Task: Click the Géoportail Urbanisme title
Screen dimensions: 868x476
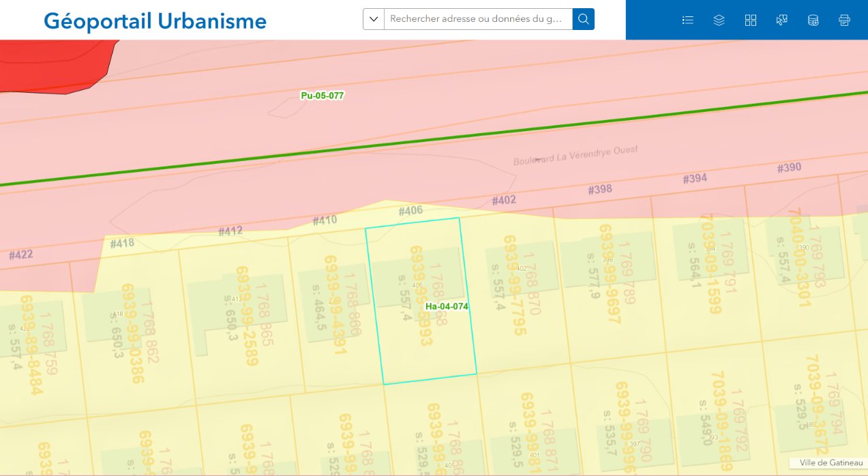Action: point(155,21)
